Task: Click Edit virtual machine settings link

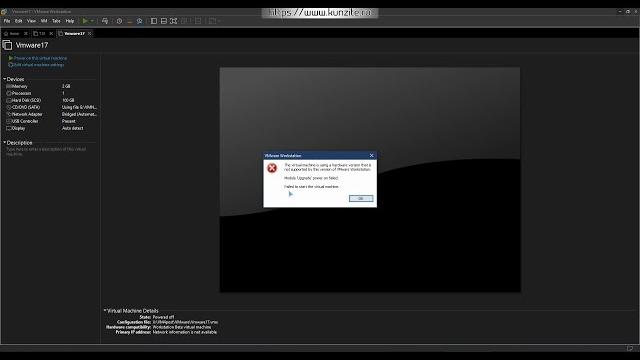Action: pyautogui.click(x=39, y=65)
